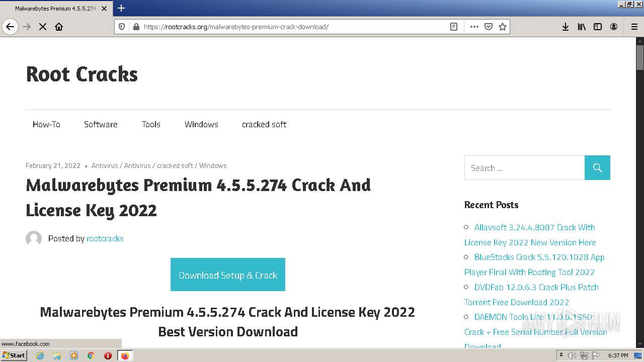Open the rootcracks author link
This screenshot has width=644, height=362.
pyautogui.click(x=105, y=238)
